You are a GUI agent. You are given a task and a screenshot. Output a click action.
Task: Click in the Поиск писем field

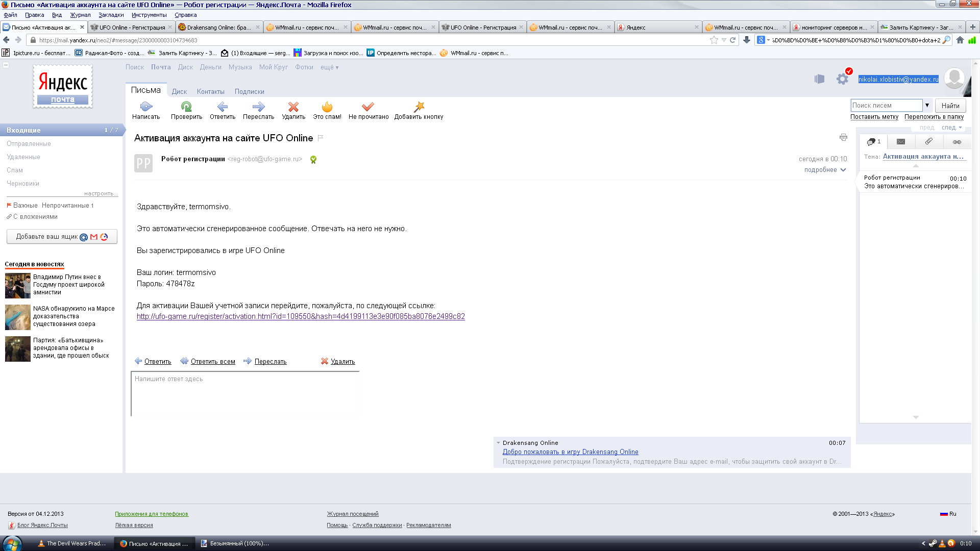(887, 106)
